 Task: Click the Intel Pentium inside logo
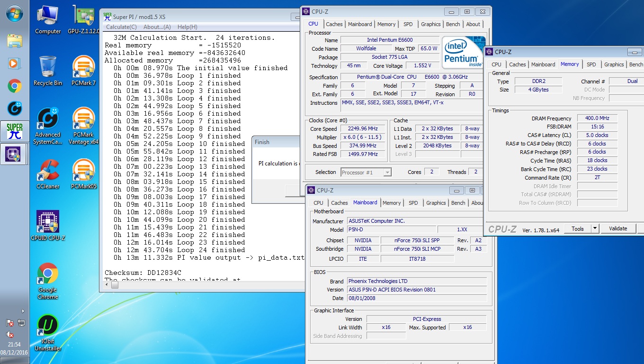click(464, 52)
